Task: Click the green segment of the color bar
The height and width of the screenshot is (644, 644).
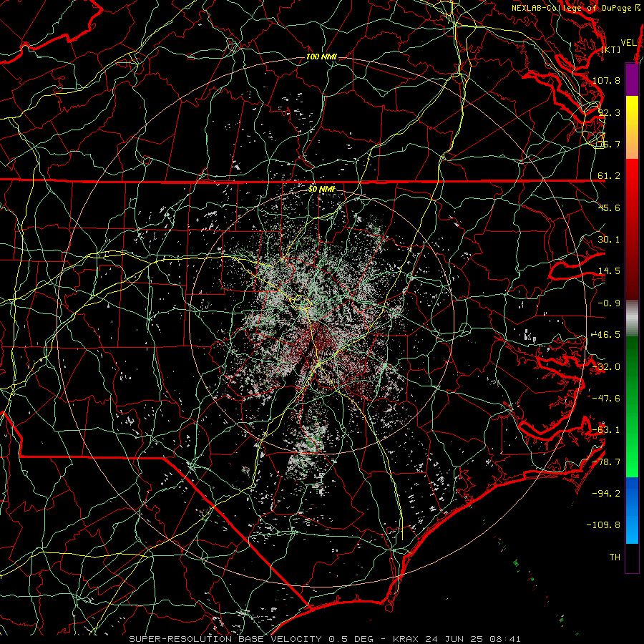Action: 632,406
